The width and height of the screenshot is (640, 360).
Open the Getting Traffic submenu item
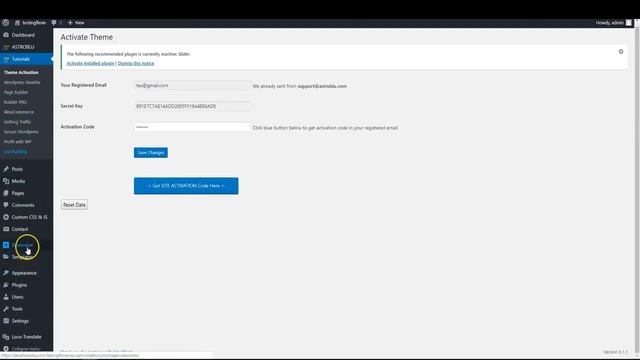coord(17,122)
